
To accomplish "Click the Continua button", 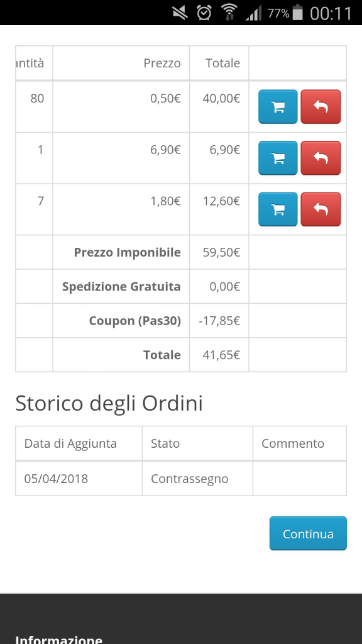I will 308,533.
